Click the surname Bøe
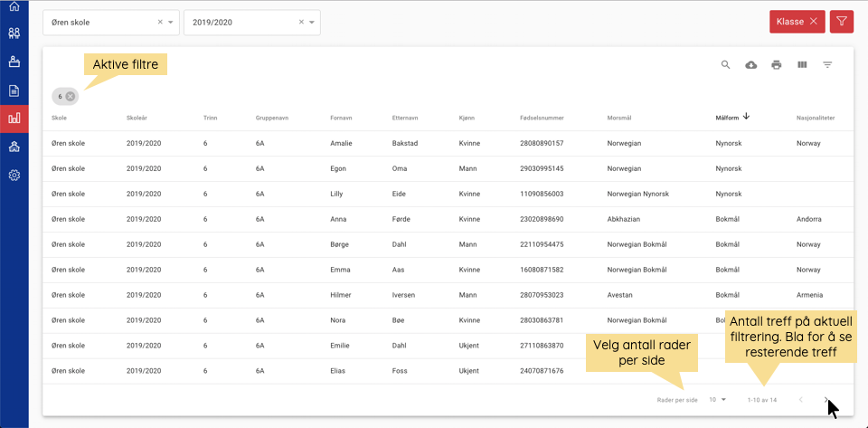868x428 pixels. (398, 320)
